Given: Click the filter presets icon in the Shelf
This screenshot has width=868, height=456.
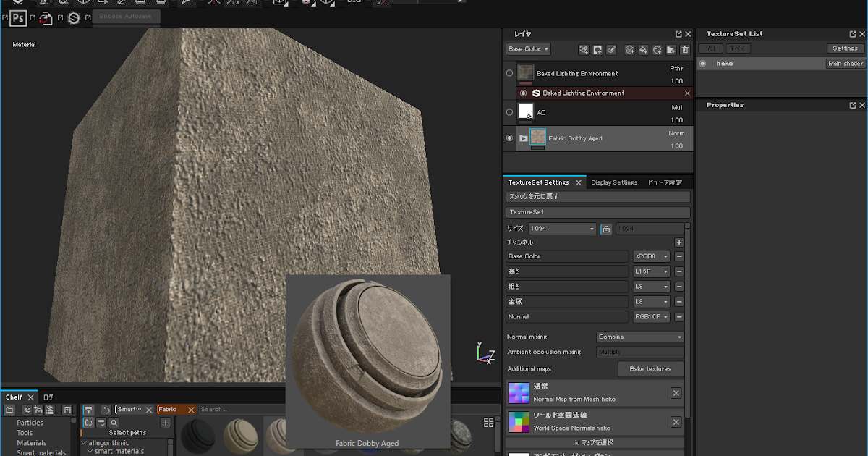Looking at the screenshot, I should click(88, 410).
